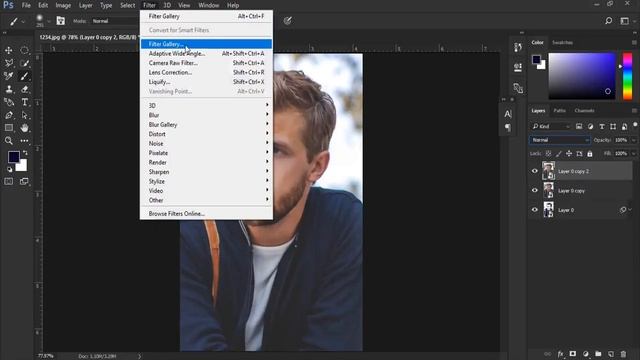640x360 pixels.
Task: Hide the Layer 0 copy layer
Action: point(535,190)
